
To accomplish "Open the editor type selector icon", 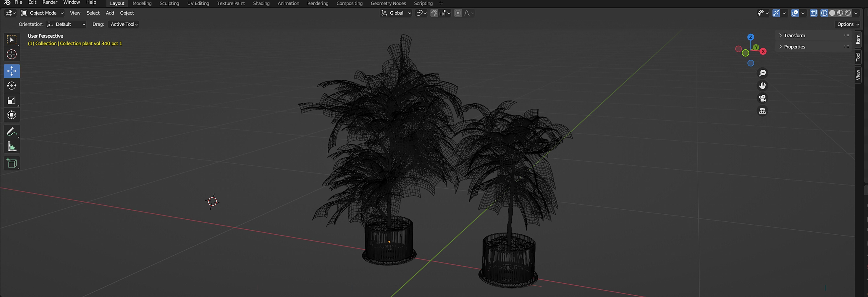I will click(x=11, y=13).
